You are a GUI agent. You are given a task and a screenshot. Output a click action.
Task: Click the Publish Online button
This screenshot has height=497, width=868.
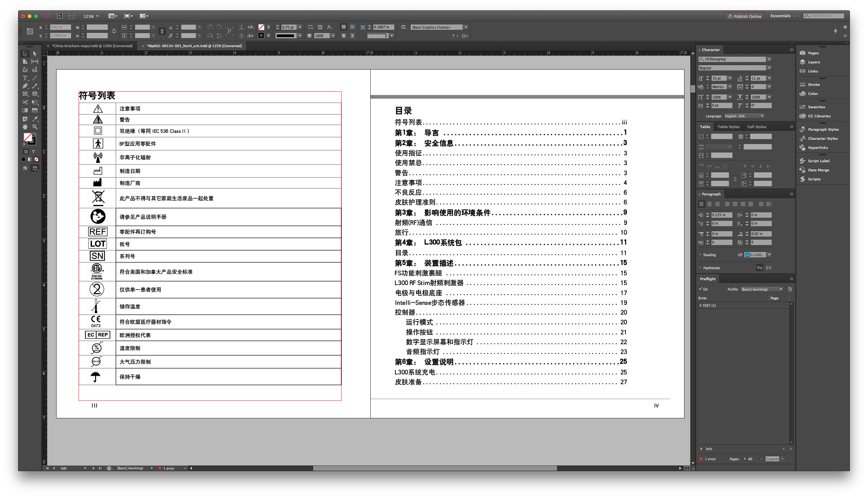pyautogui.click(x=744, y=16)
